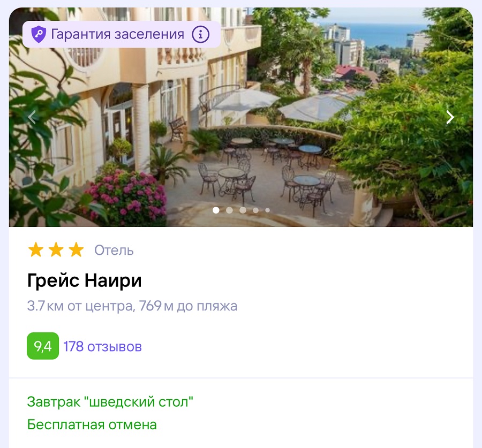The height and width of the screenshot is (448, 482).
Task: Open the 178 отзывов reviews link
Action: [x=103, y=346]
